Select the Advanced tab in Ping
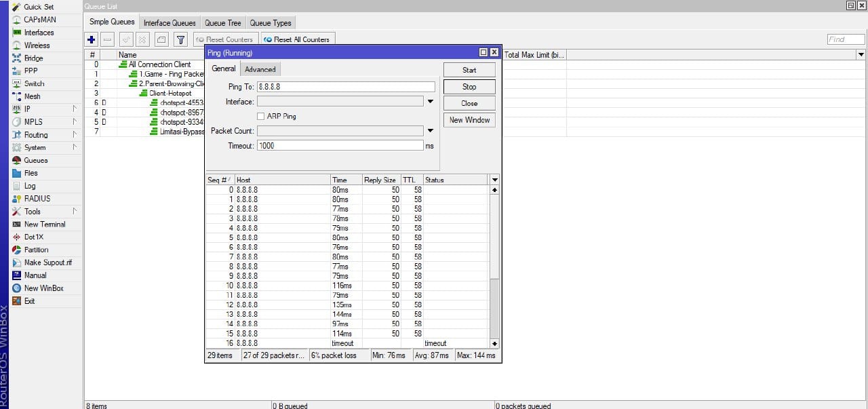The height and width of the screenshot is (409, 868). 260,69
